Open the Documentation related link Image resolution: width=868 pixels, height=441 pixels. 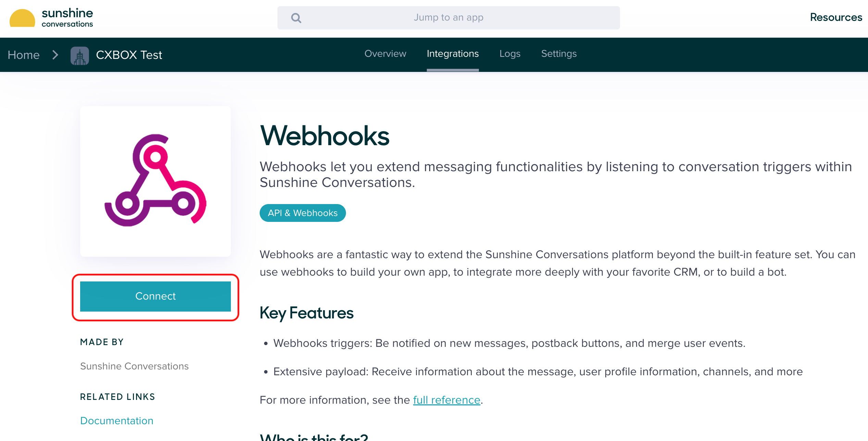117,421
